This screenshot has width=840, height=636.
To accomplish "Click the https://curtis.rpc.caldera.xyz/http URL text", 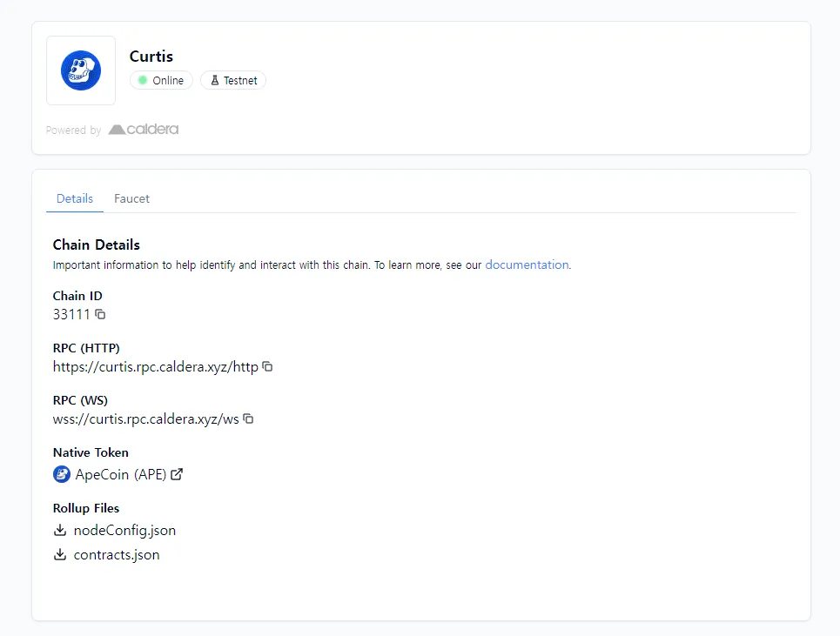I will click(x=155, y=367).
